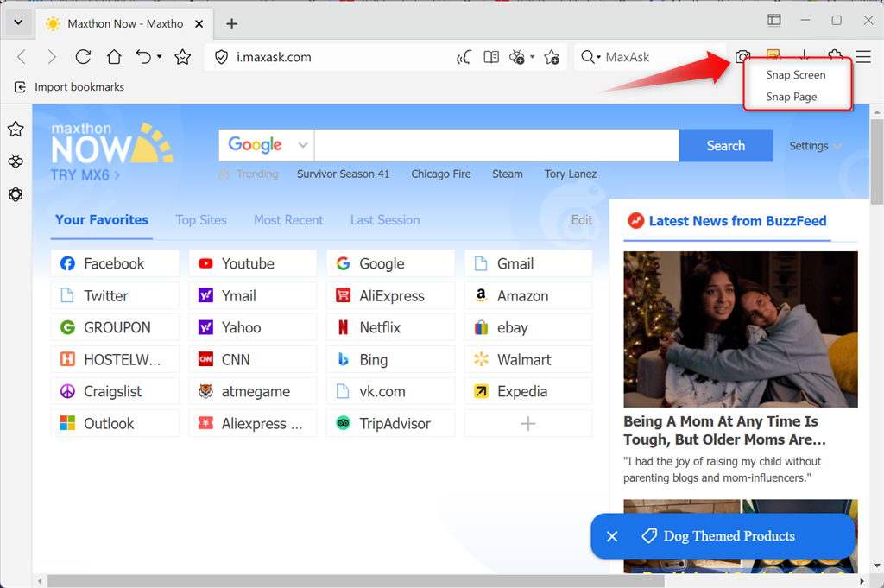Viewport: 884px width, 588px height.
Task: Click the page search input field
Action: (x=496, y=145)
